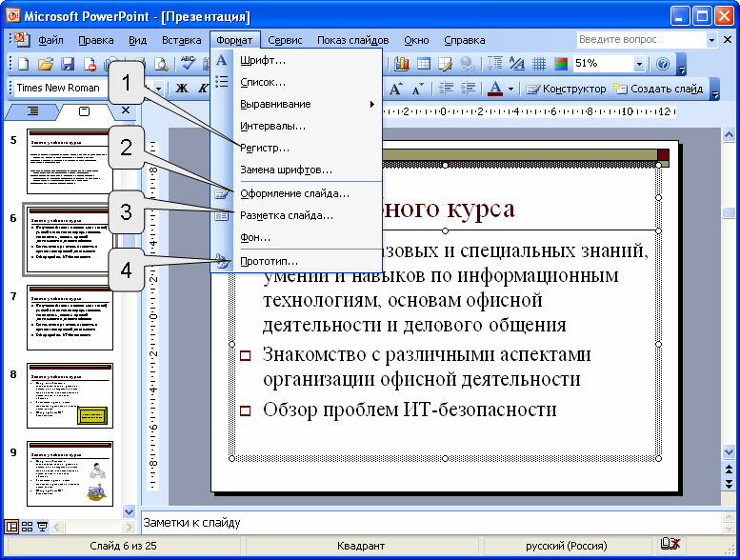Open the Окно menu

coord(416,40)
